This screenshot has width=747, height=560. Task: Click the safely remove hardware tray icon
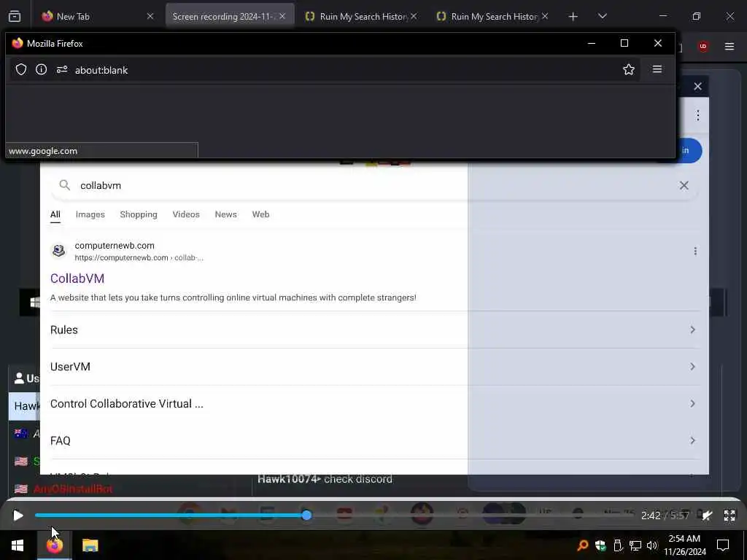[618, 545]
